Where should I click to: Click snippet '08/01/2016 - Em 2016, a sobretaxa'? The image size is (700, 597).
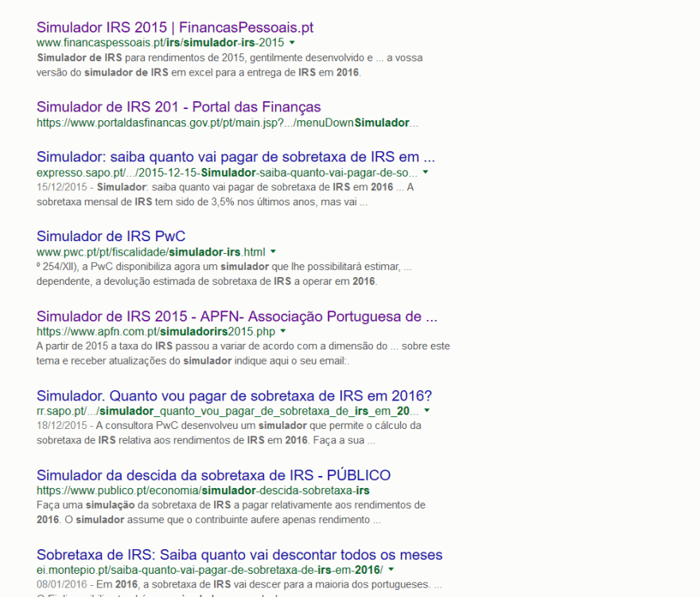pos(239,584)
